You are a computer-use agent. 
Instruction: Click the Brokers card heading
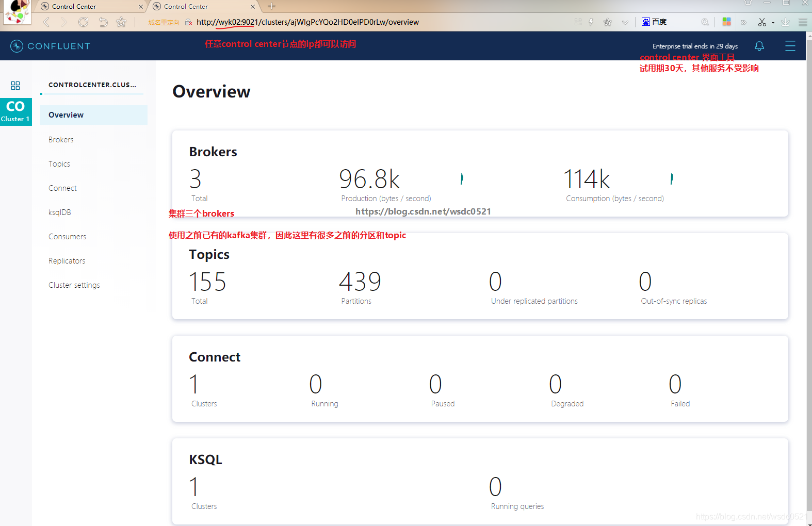tap(213, 152)
